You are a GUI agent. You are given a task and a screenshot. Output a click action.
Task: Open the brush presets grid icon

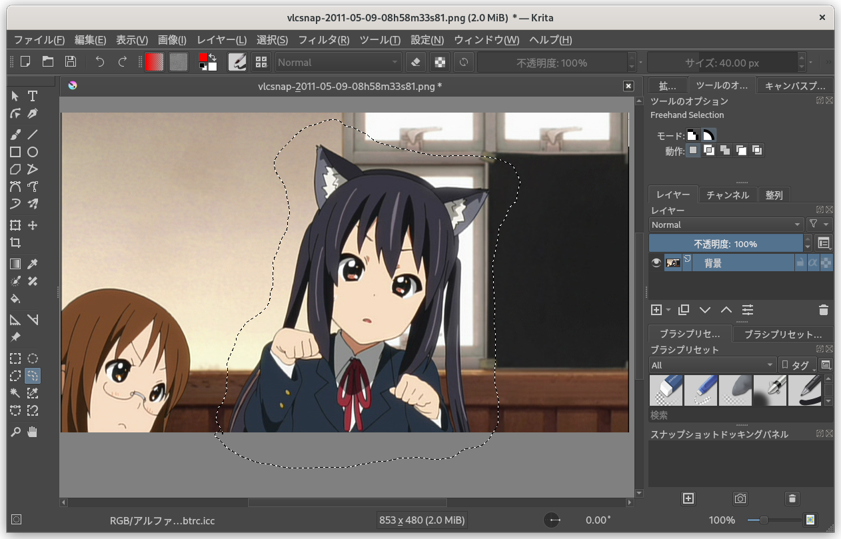point(261,62)
